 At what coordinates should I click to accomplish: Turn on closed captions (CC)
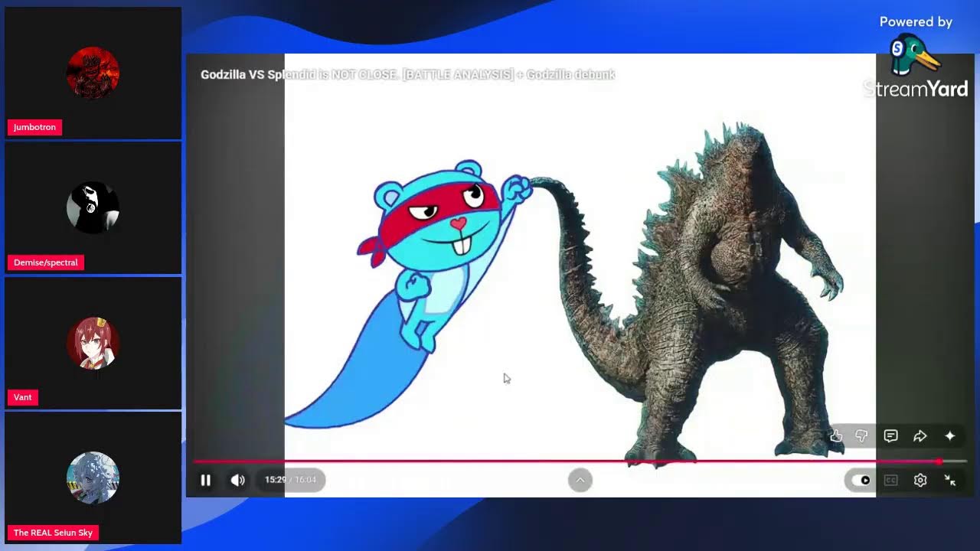(891, 480)
